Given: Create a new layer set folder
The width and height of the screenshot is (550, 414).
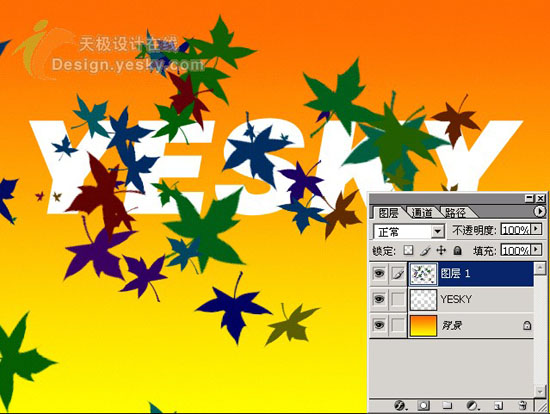Looking at the screenshot, I should pyautogui.click(x=447, y=406).
